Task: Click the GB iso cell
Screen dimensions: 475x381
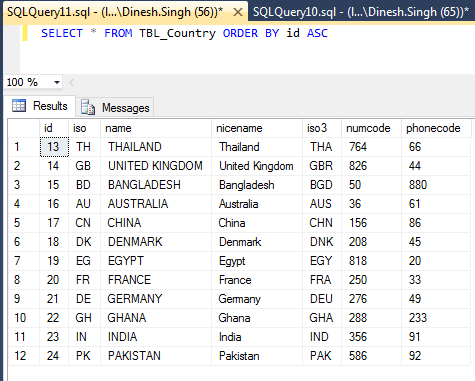Action: [x=85, y=166]
